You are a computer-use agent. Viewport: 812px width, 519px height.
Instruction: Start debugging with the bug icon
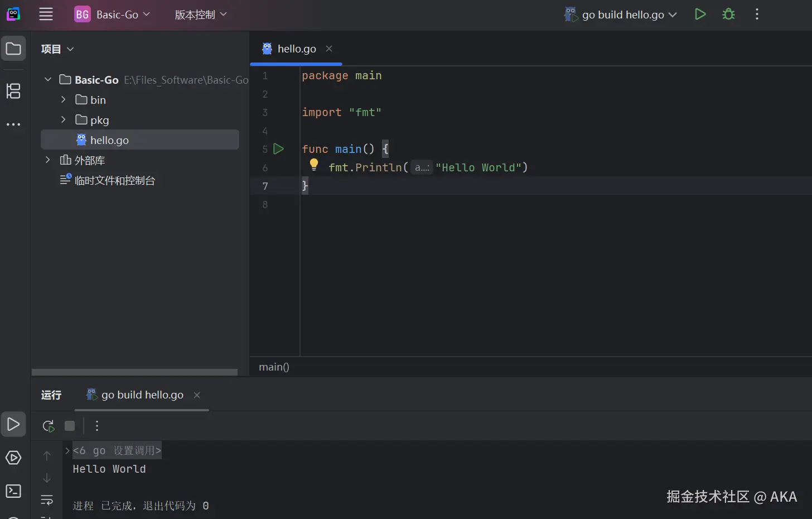(x=728, y=15)
